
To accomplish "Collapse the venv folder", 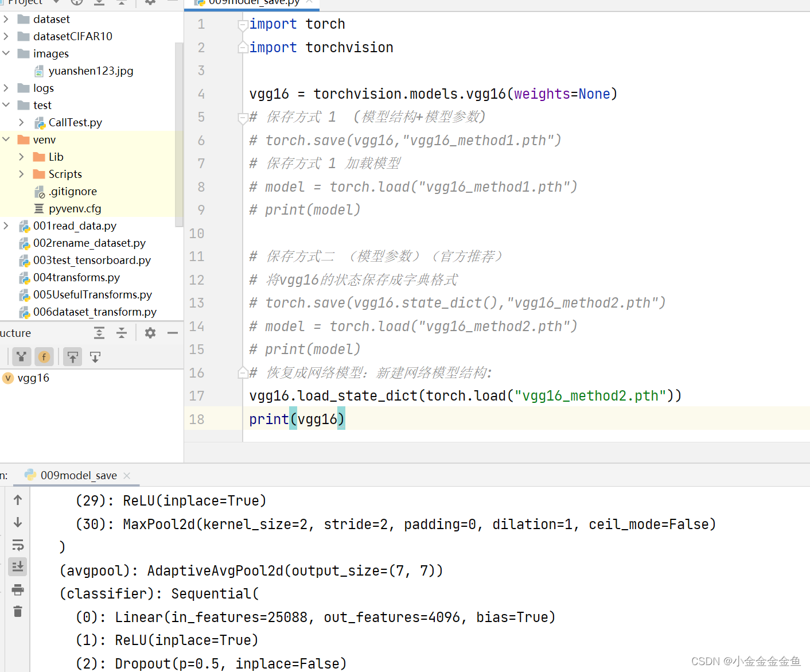I will click(6, 139).
